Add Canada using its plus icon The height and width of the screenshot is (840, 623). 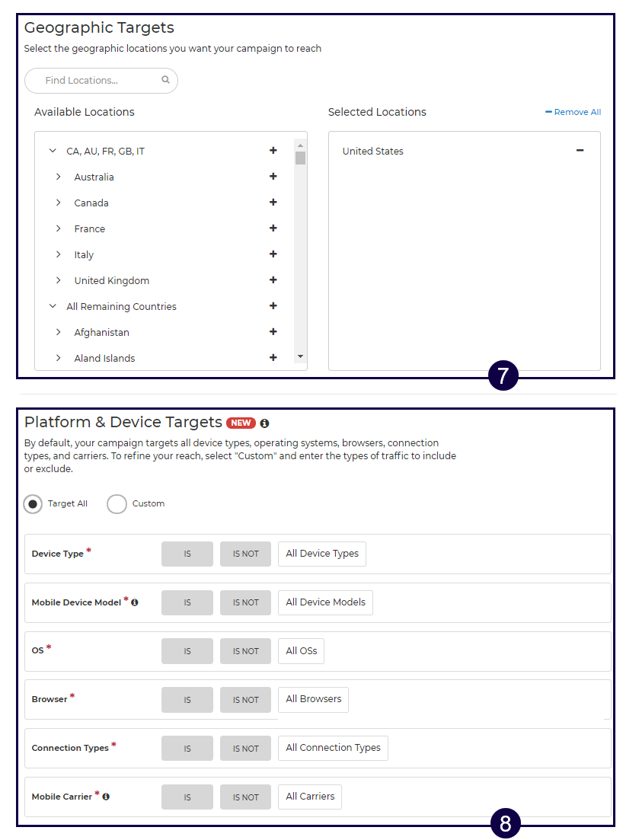273,203
